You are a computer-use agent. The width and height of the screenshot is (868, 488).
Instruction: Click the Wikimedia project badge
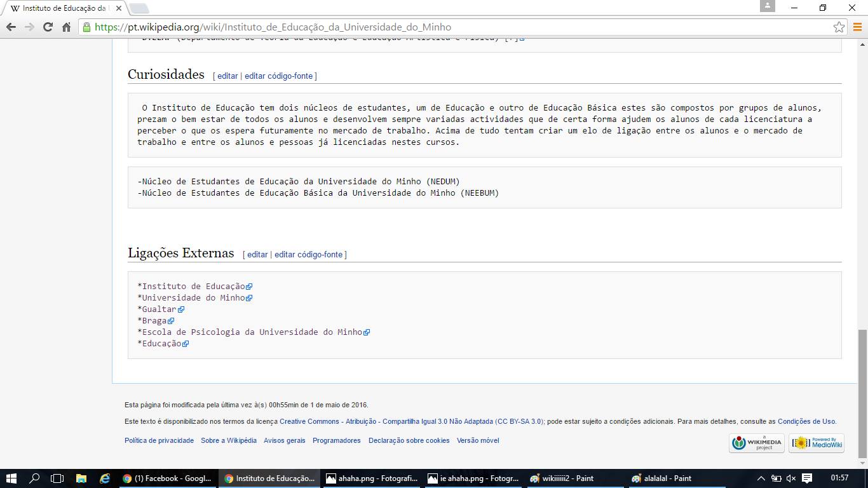tap(757, 443)
